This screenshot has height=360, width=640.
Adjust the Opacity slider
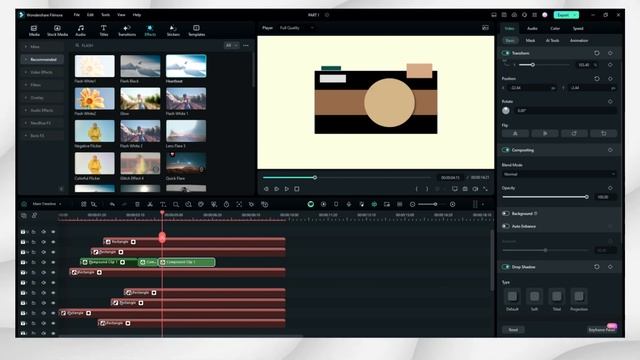(544, 197)
